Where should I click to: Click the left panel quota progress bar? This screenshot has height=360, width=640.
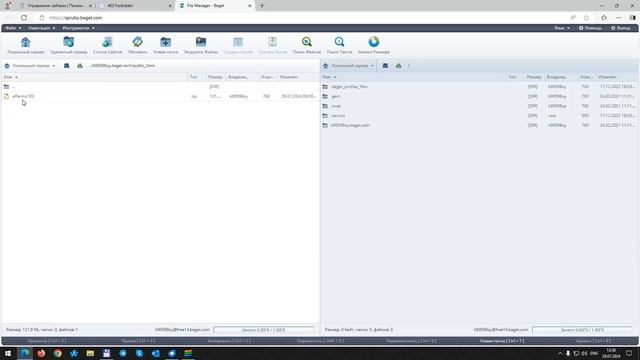tap(264, 329)
